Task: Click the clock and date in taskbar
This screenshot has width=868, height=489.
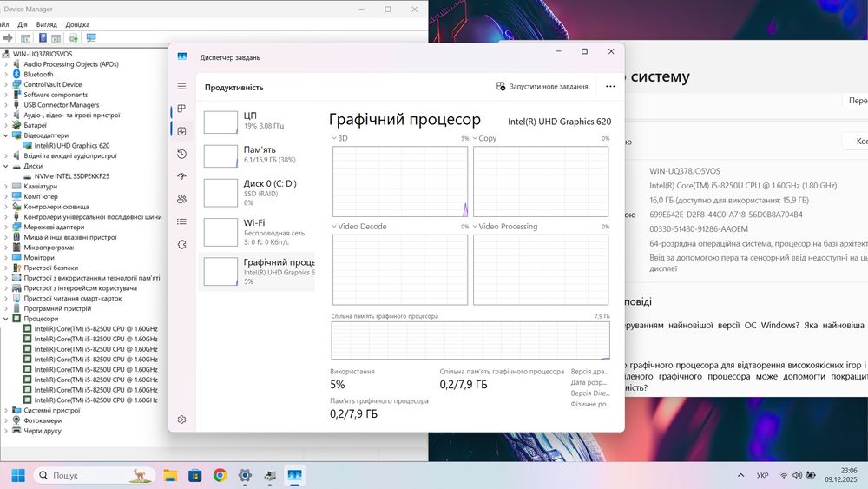Action: coord(841,475)
